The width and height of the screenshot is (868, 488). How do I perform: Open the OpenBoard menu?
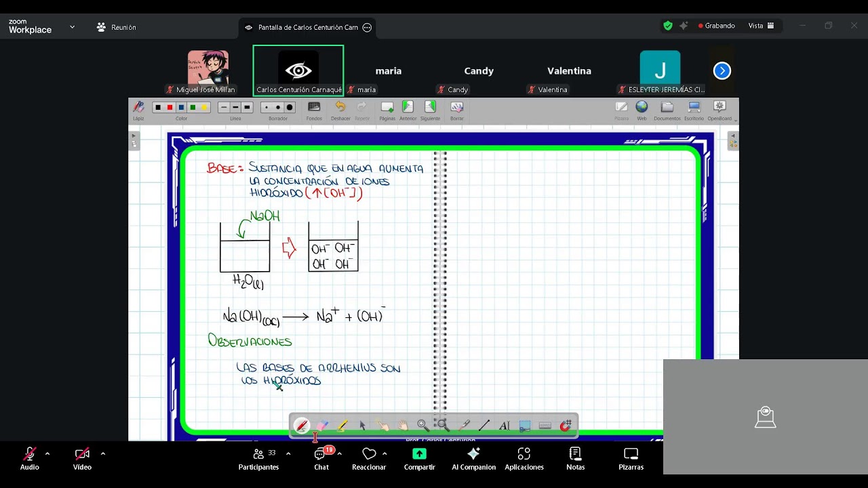tap(720, 110)
